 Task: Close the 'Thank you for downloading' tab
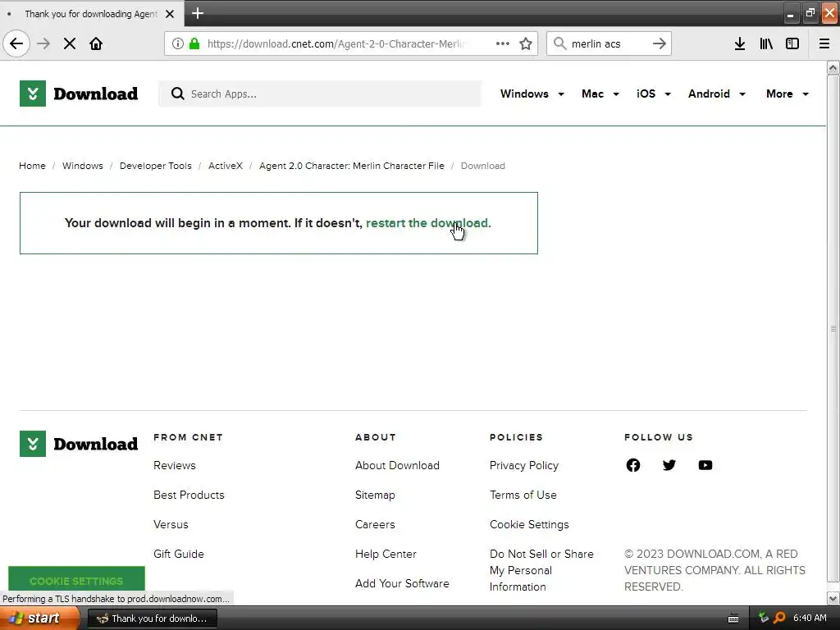[170, 14]
